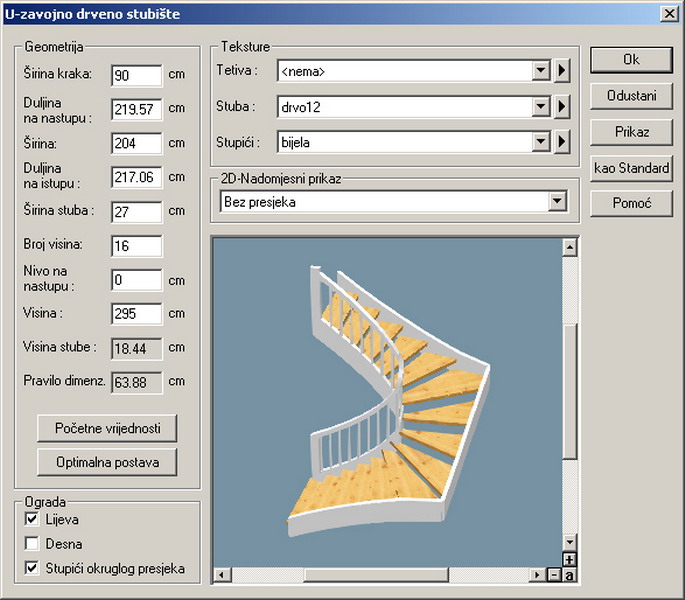Click the arrow button next to Tetiva texture
The width and height of the screenshot is (685, 600).
point(562,70)
